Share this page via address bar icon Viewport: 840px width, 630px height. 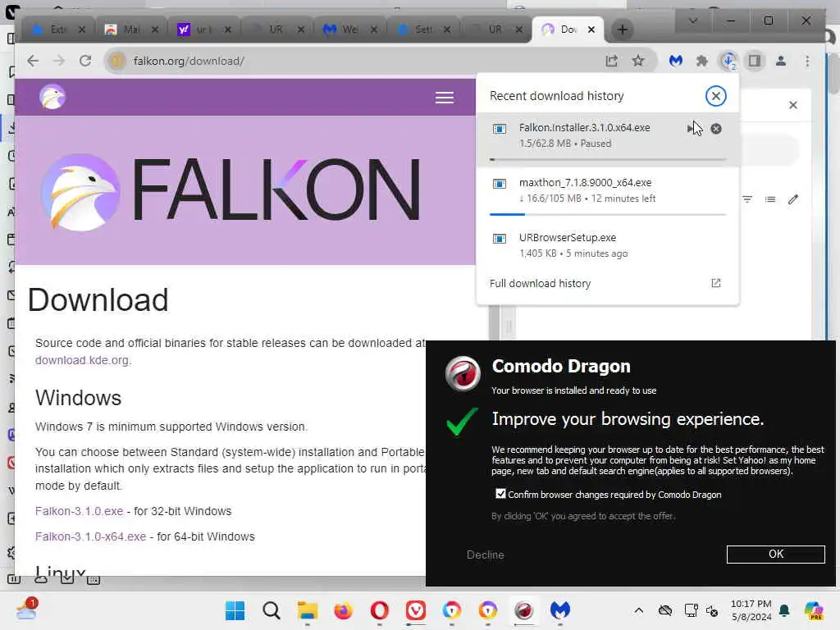[x=611, y=61]
